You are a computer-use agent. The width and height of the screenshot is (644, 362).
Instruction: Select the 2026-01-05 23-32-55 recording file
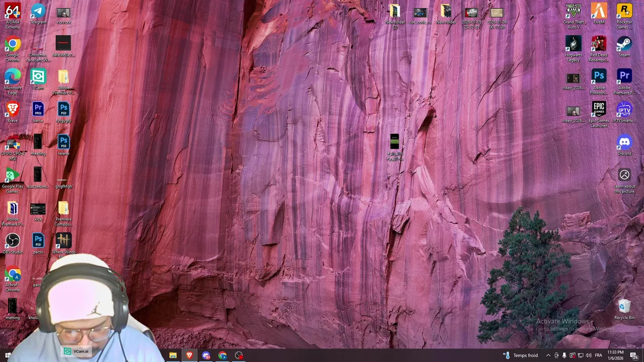[471, 18]
